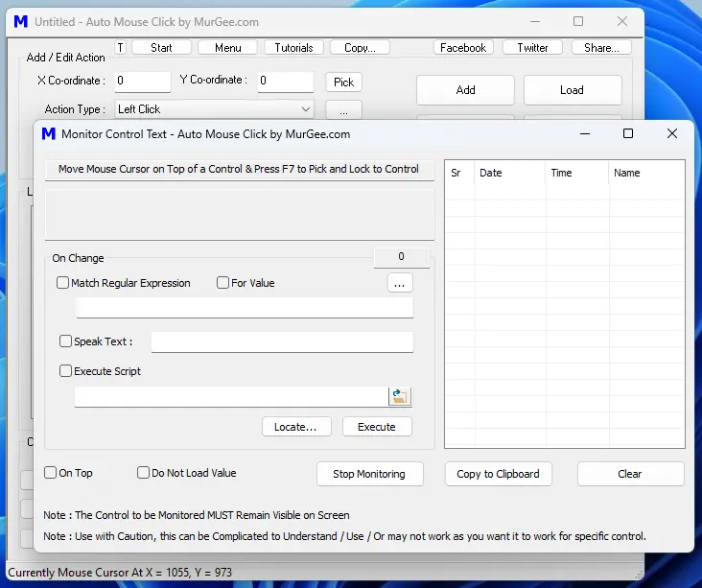This screenshot has width=702, height=588.
Task: Click the ... button next to For Value
Action: click(x=400, y=283)
